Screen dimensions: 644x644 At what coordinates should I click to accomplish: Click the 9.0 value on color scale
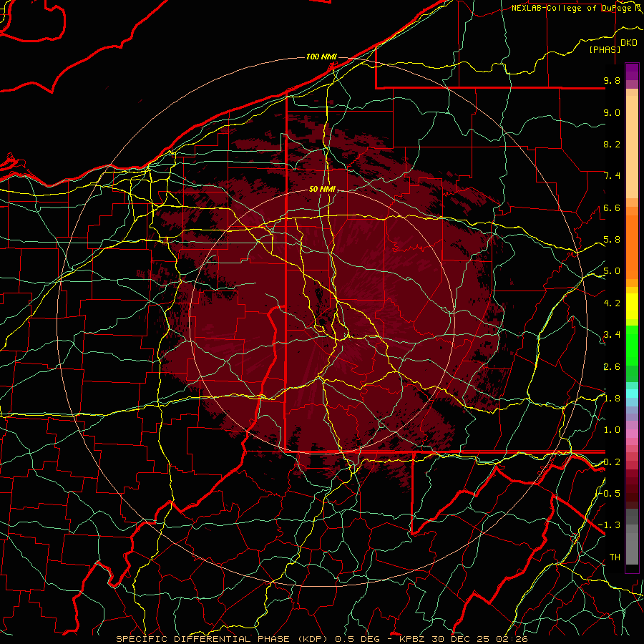click(x=612, y=113)
